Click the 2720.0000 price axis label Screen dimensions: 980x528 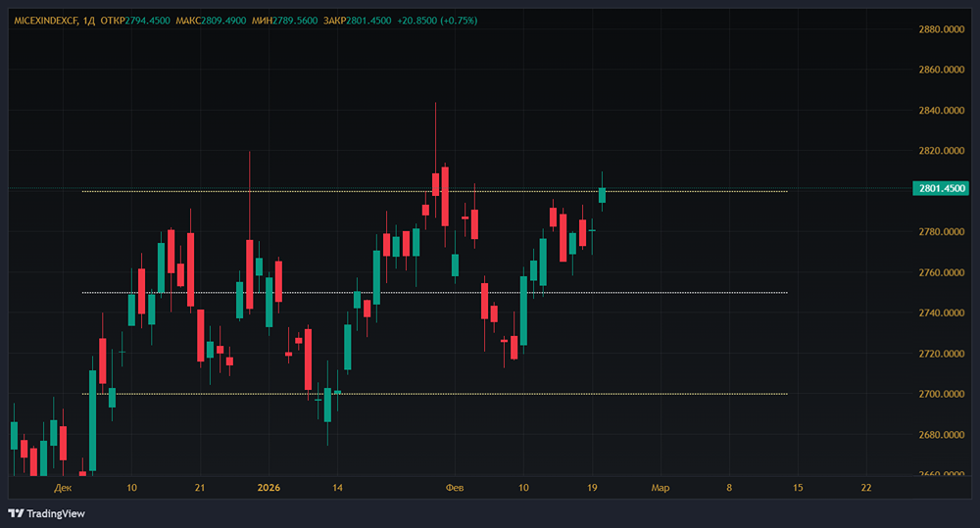941,354
